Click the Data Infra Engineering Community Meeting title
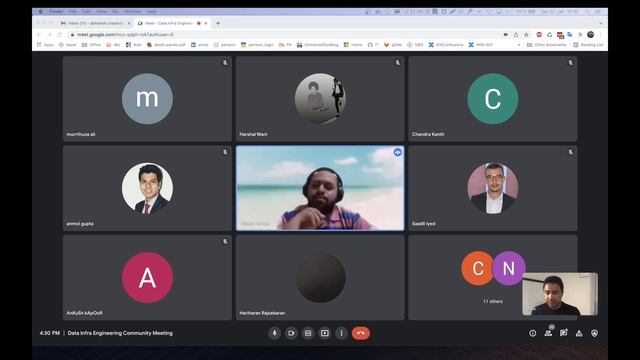This screenshot has height=360, width=640. tap(120, 333)
